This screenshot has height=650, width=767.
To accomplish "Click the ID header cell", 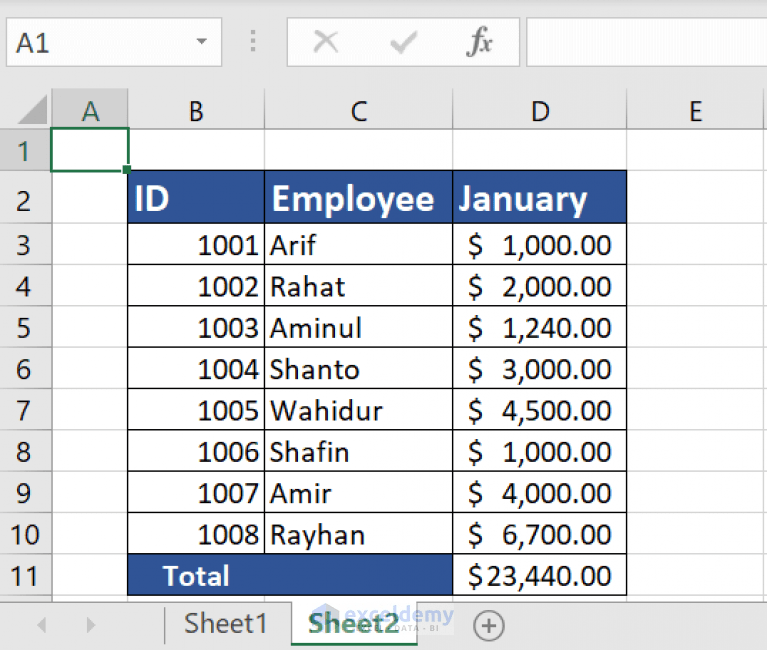I will point(196,198).
